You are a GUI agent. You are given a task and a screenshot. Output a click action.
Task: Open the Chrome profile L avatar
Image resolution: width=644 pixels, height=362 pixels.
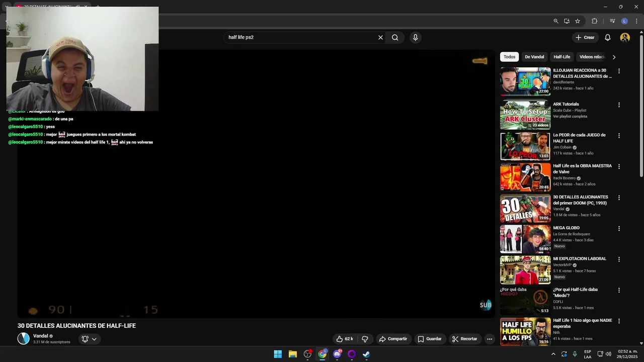pyautogui.click(x=624, y=21)
